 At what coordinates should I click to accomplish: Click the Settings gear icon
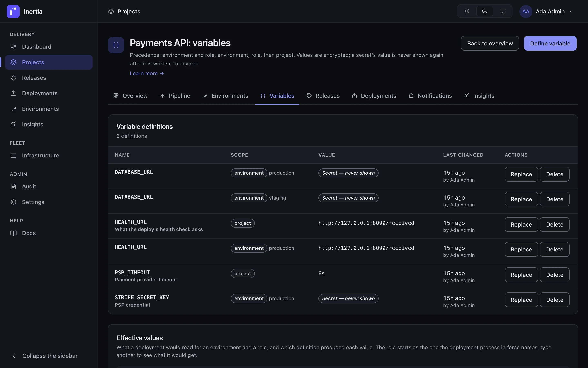(13, 202)
